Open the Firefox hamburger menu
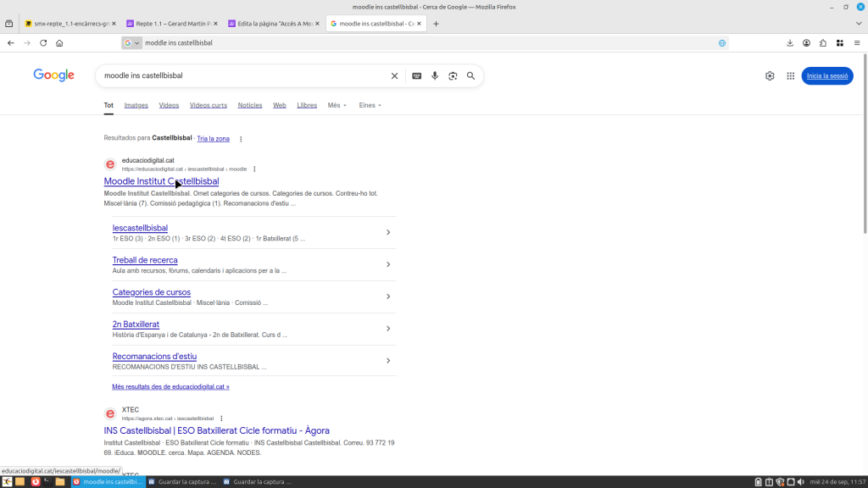This screenshot has width=868, height=488. coord(856,43)
